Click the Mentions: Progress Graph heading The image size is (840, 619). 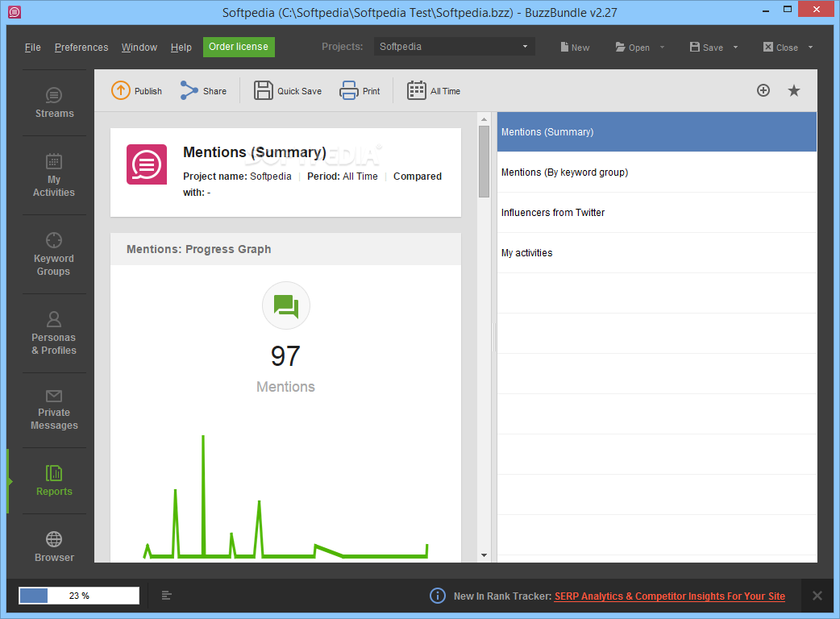point(199,249)
